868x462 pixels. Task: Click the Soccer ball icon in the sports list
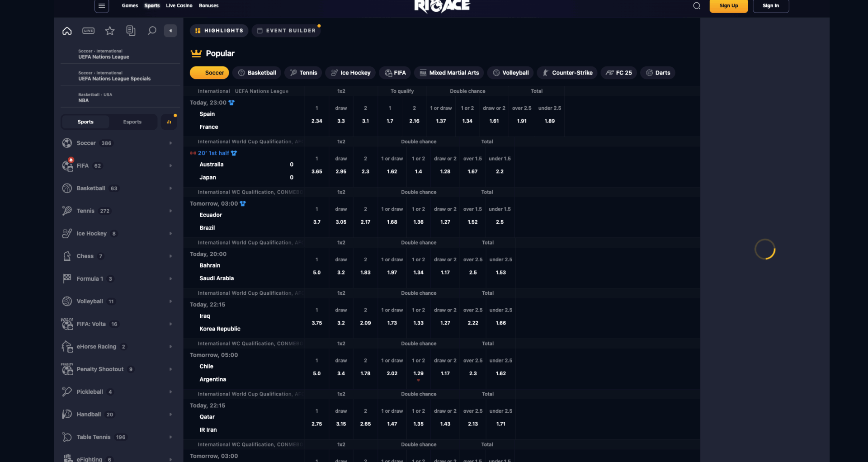click(67, 143)
